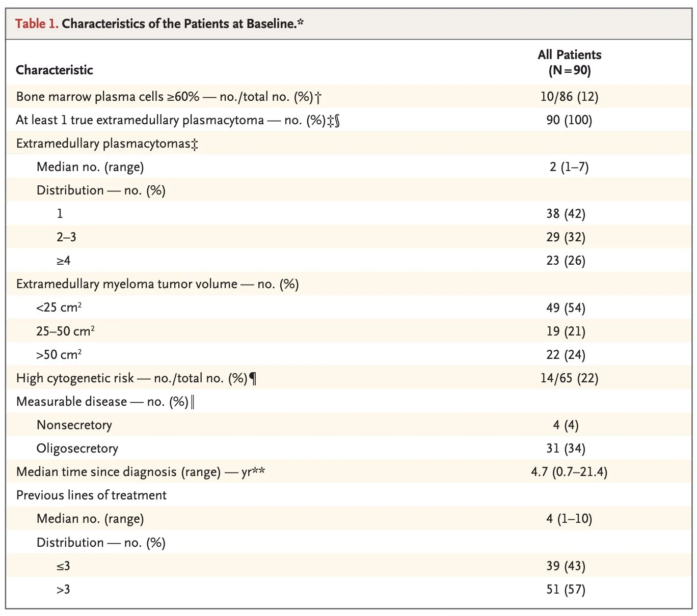Click the value "10/86 (12)"
The height and width of the screenshot is (616, 697).
pyautogui.click(x=569, y=97)
